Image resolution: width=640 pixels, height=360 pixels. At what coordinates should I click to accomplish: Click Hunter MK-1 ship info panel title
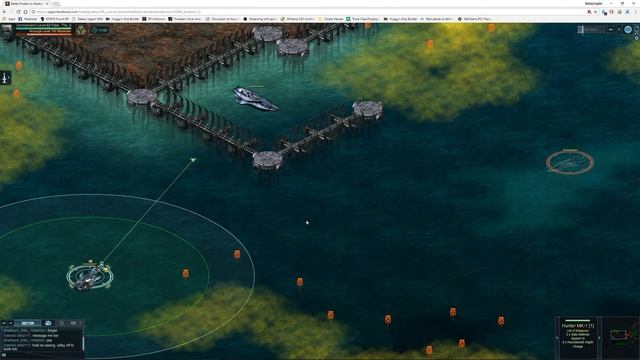coord(578,326)
